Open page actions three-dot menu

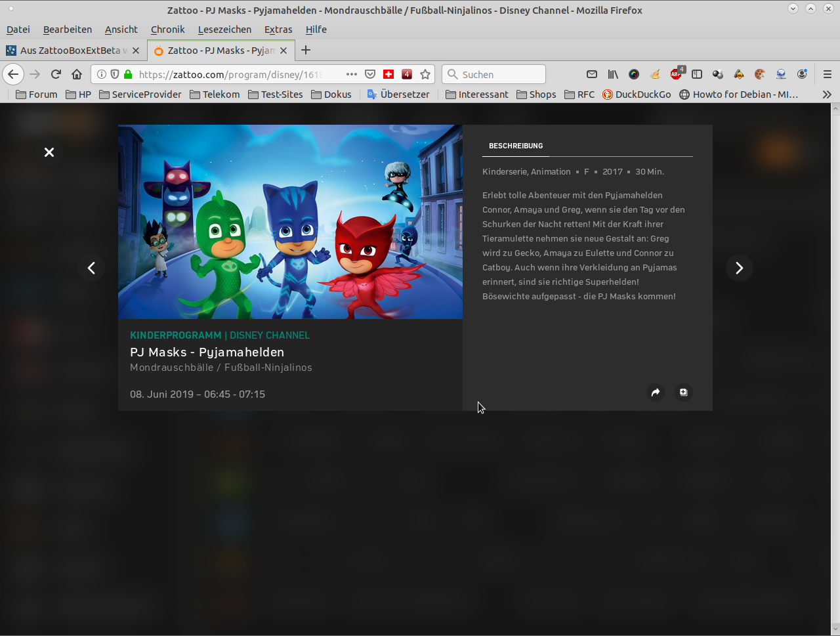(x=352, y=74)
